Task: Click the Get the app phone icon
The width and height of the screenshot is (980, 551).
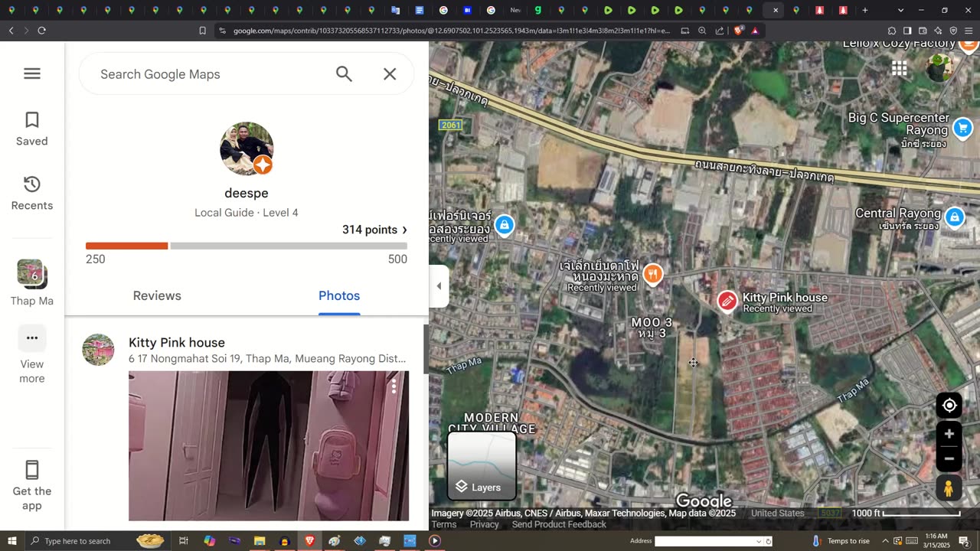Action: click(x=31, y=470)
